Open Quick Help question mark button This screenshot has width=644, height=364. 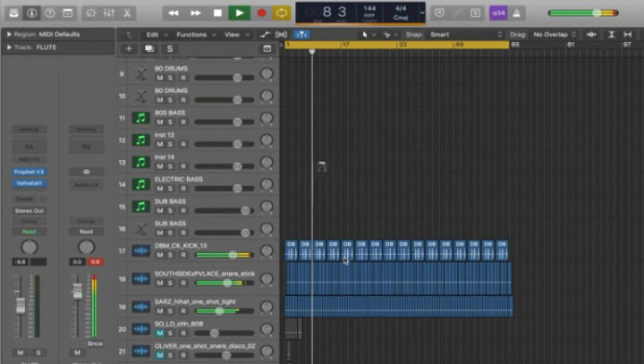[50, 13]
